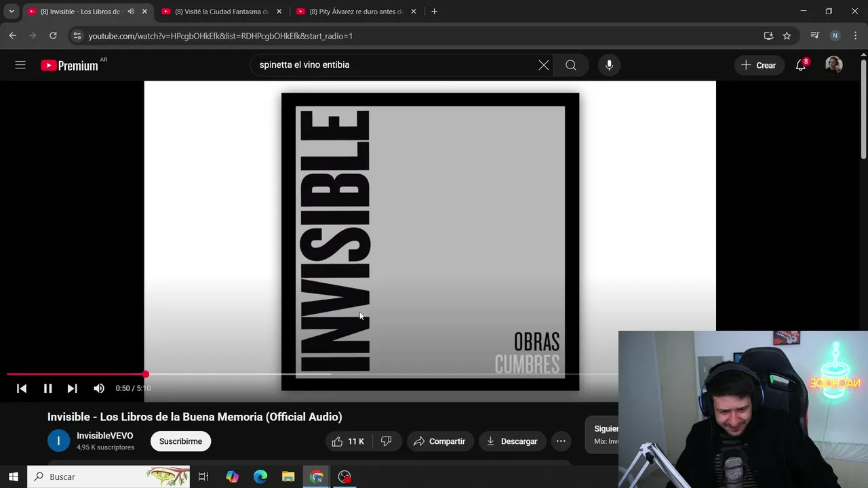
Task: Click the Windows taskbar Buscar search box
Action: (108, 477)
